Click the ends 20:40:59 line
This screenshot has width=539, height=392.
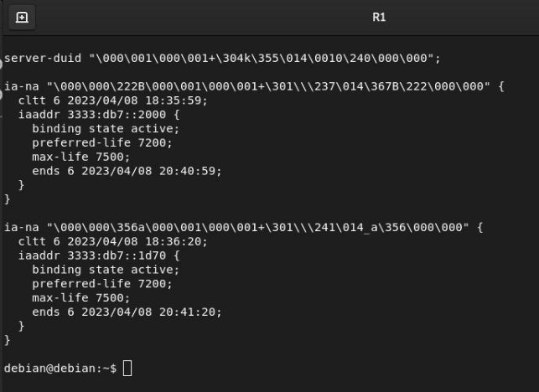[127, 171]
